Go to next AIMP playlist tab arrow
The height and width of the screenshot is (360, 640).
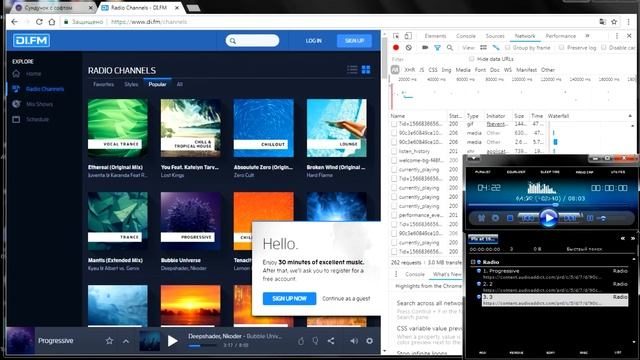click(x=633, y=238)
